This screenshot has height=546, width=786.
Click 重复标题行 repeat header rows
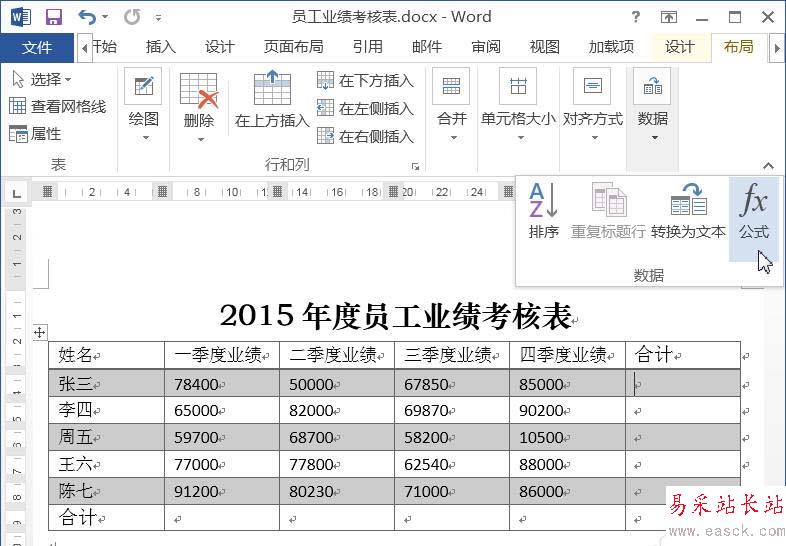pyautogui.click(x=608, y=211)
